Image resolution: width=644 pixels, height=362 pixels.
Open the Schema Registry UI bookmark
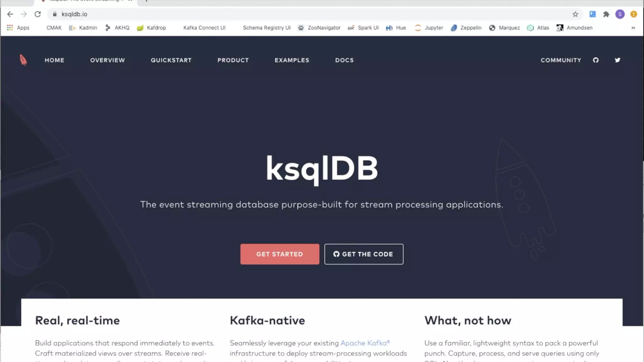pos(266,28)
